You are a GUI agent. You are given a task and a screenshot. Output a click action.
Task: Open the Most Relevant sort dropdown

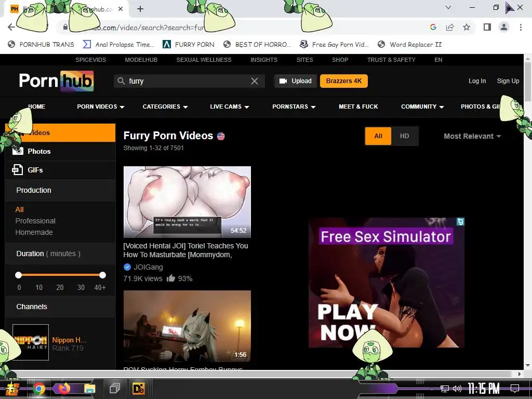click(x=472, y=136)
